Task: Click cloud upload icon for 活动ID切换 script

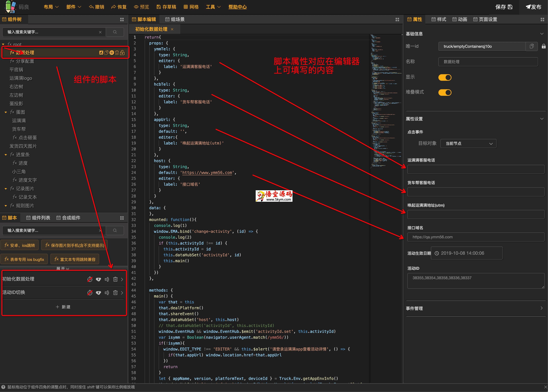Action: pos(98,293)
